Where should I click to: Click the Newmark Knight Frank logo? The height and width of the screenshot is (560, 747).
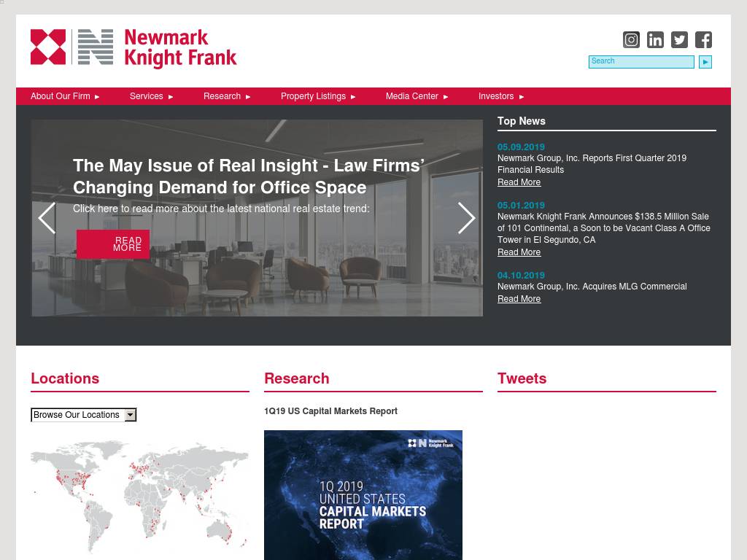pyautogui.click(x=133, y=48)
